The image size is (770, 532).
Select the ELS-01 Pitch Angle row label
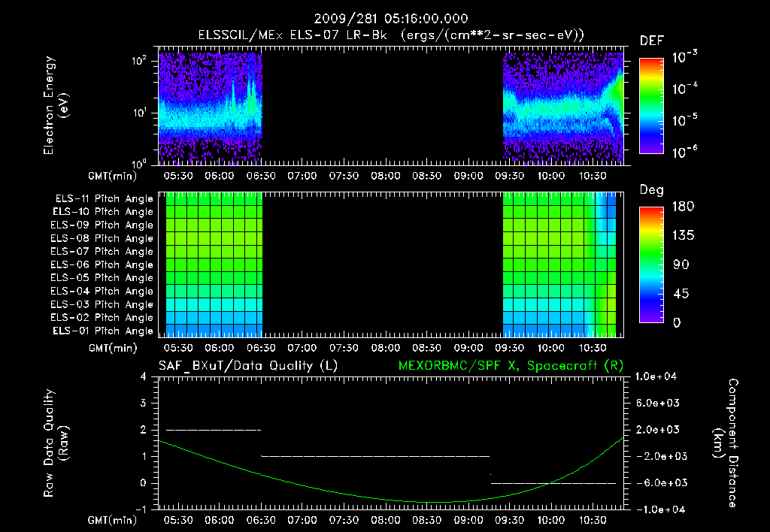coord(103,331)
